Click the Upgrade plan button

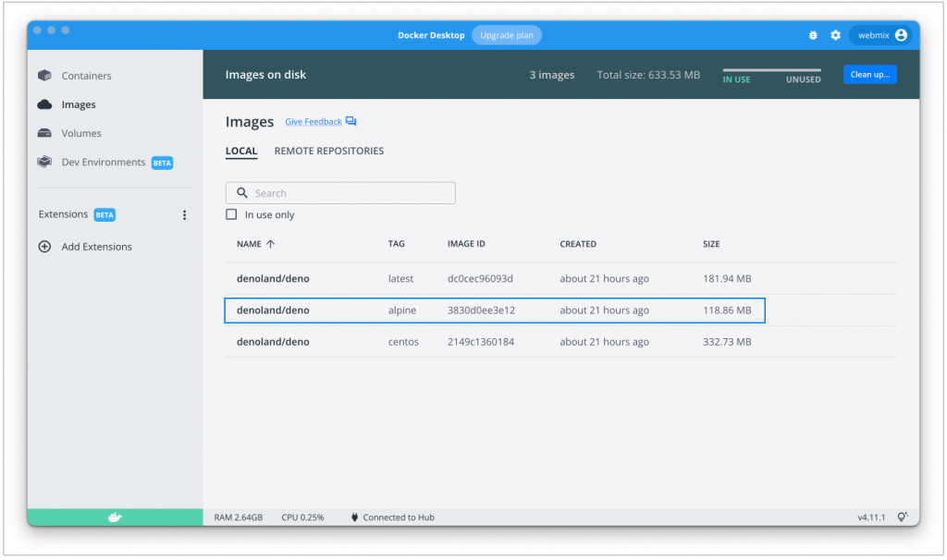[507, 35]
